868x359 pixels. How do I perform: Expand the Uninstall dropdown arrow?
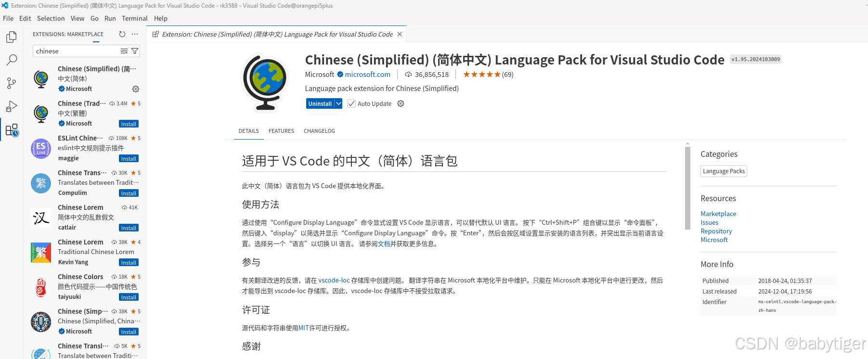click(x=338, y=103)
